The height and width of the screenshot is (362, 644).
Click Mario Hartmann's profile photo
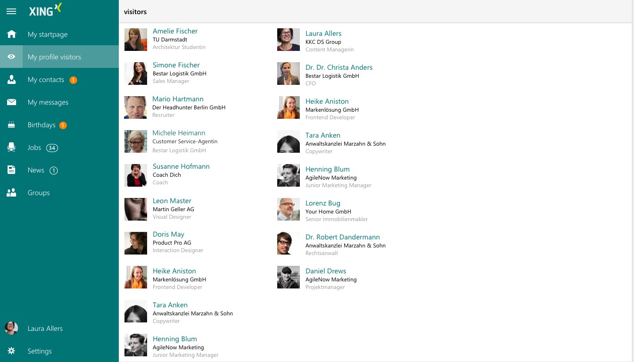click(135, 107)
